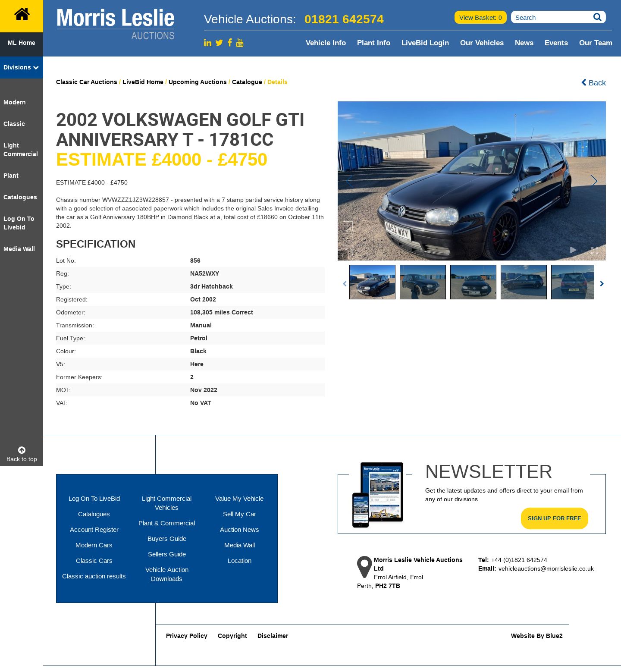Select the first car thumbnail
The width and height of the screenshot is (621, 672).
pos(372,282)
